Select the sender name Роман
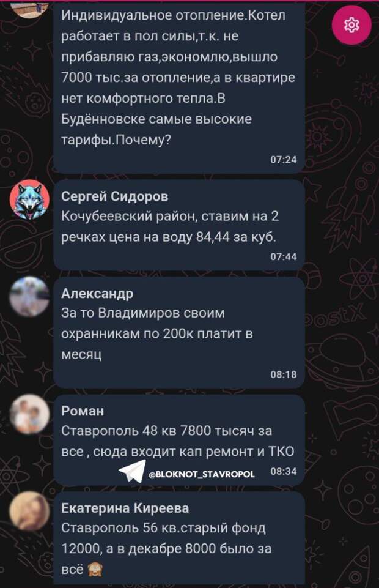This screenshot has width=379, height=588. click(x=83, y=411)
